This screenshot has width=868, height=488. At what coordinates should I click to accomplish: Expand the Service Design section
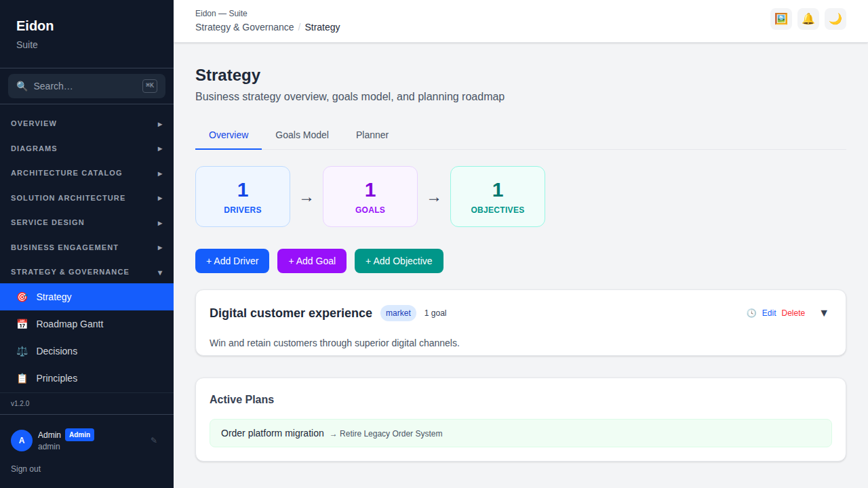point(87,223)
